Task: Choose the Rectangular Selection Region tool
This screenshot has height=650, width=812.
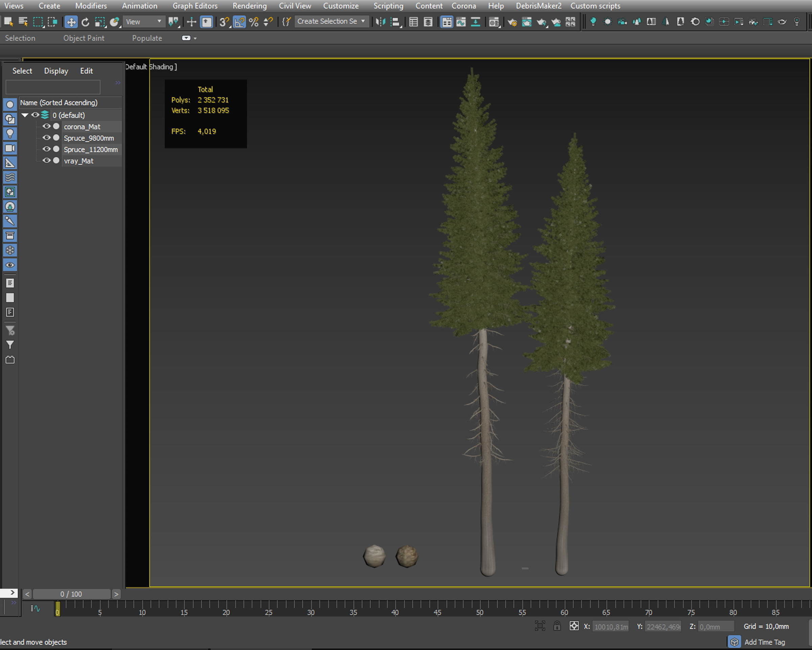Action: 38,22
